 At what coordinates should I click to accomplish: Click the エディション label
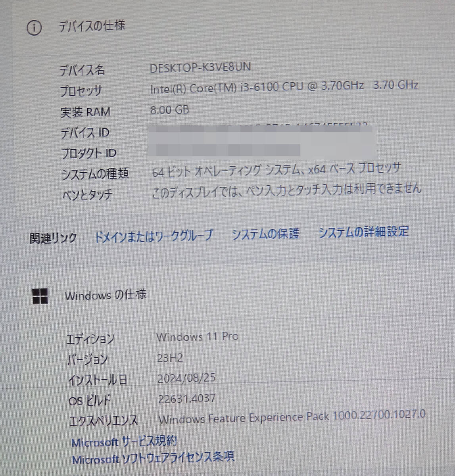click(x=90, y=340)
